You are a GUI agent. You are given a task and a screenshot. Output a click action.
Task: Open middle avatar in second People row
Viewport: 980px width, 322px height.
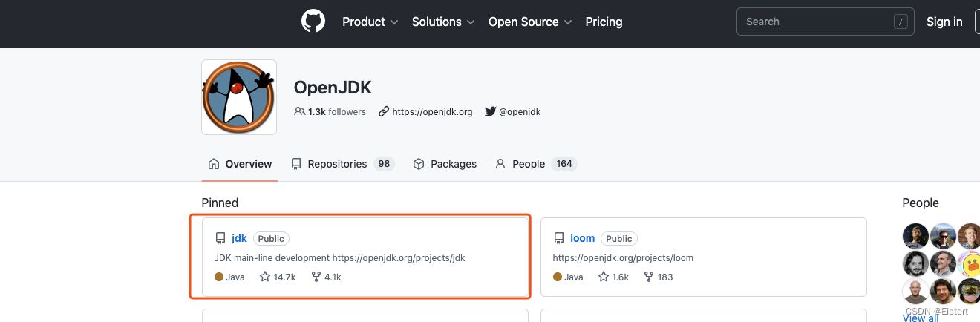pyautogui.click(x=944, y=263)
